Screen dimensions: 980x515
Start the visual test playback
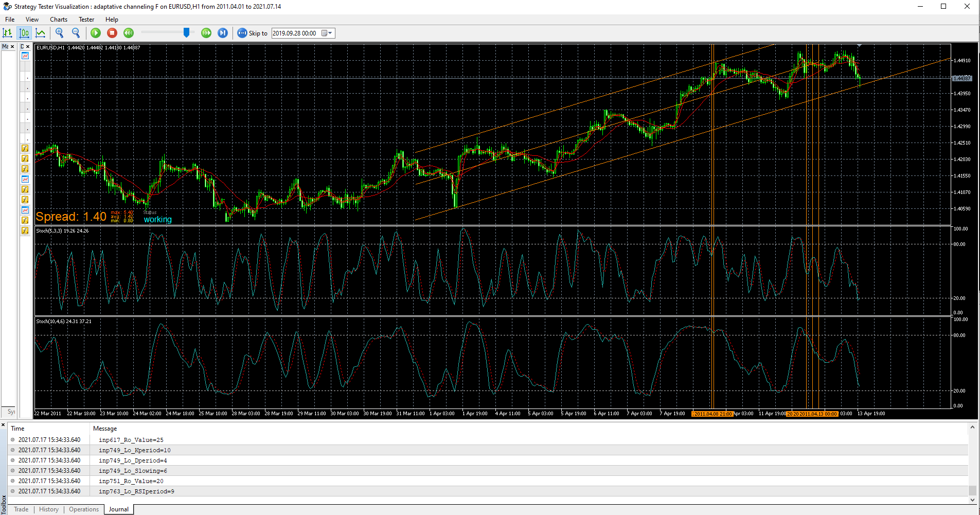(96, 33)
